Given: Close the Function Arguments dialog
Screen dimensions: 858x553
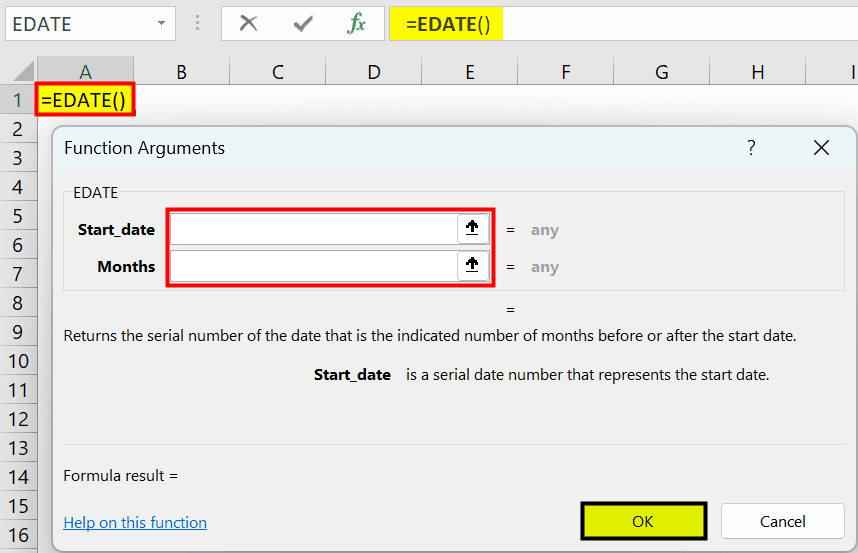Looking at the screenshot, I should click(x=821, y=147).
